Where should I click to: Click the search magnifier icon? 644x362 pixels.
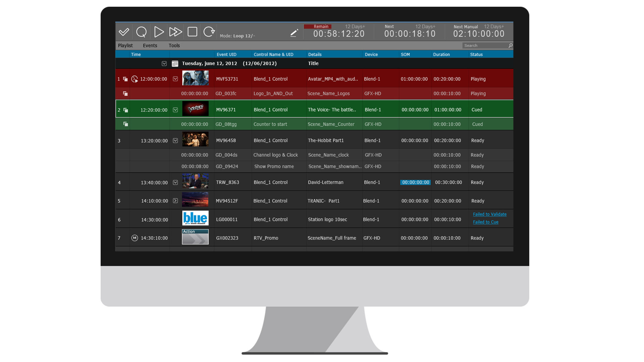tap(510, 46)
